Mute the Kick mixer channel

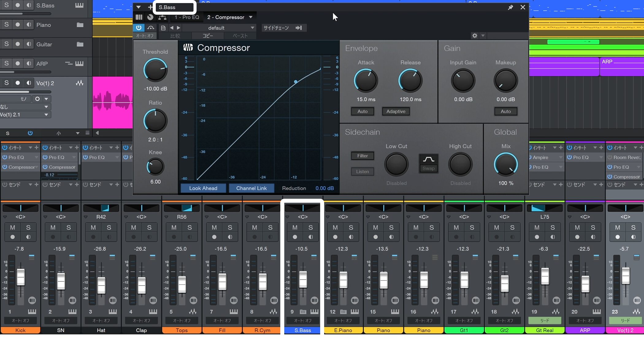[13, 228]
